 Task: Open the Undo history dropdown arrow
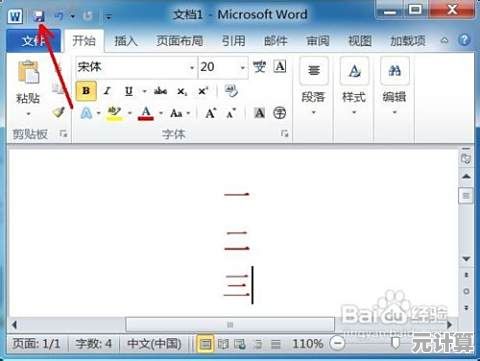[73, 16]
